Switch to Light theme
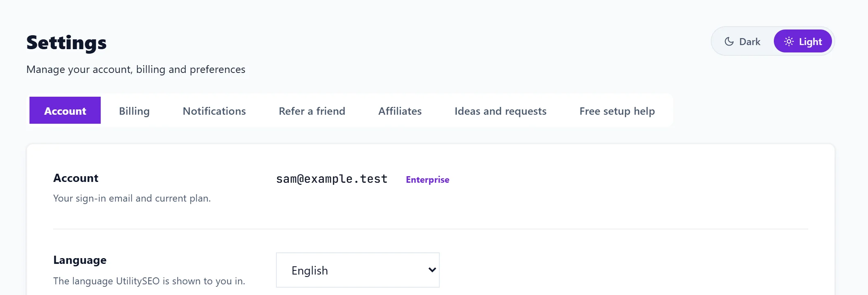The width and height of the screenshot is (868, 295). coord(802,41)
